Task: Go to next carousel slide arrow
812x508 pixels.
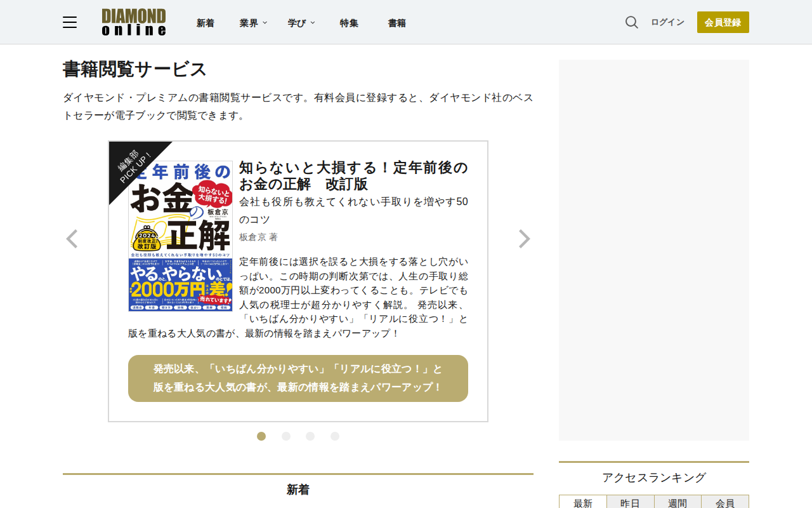Action: [x=524, y=239]
